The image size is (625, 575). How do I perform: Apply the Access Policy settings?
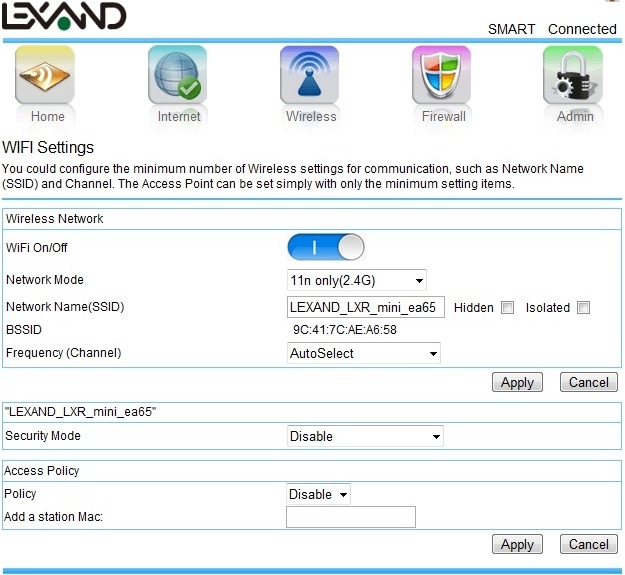(517, 544)
